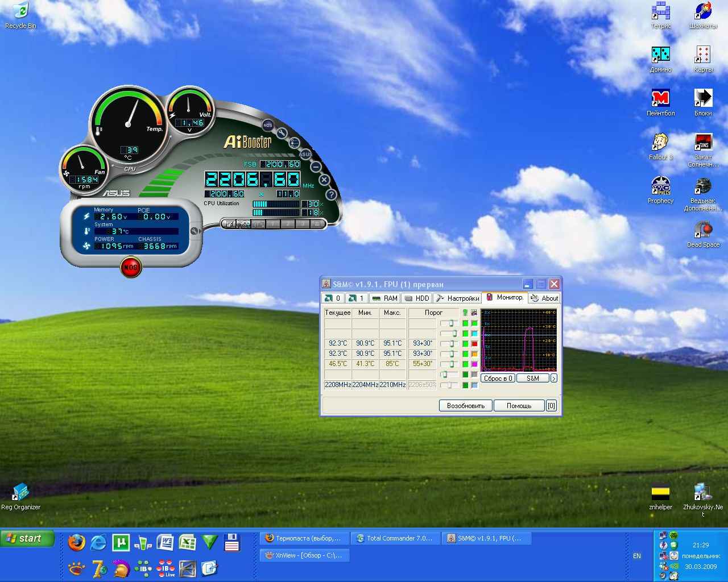Open Dead Space desktop shortcut
Image resolution: width=728 pixels, height=582 pixels.
(703, 234)
